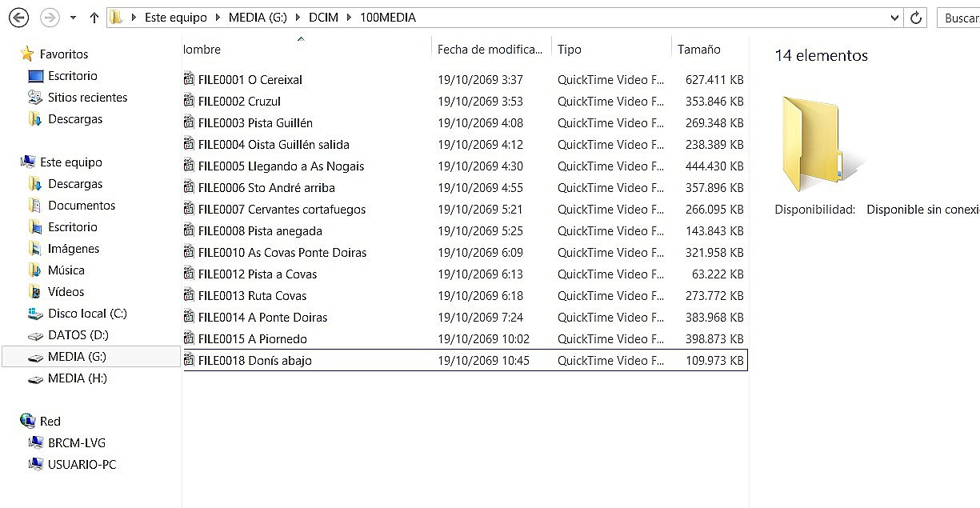Click video icon of FILE0006 Sto André arriba

[x=190, y=187]
